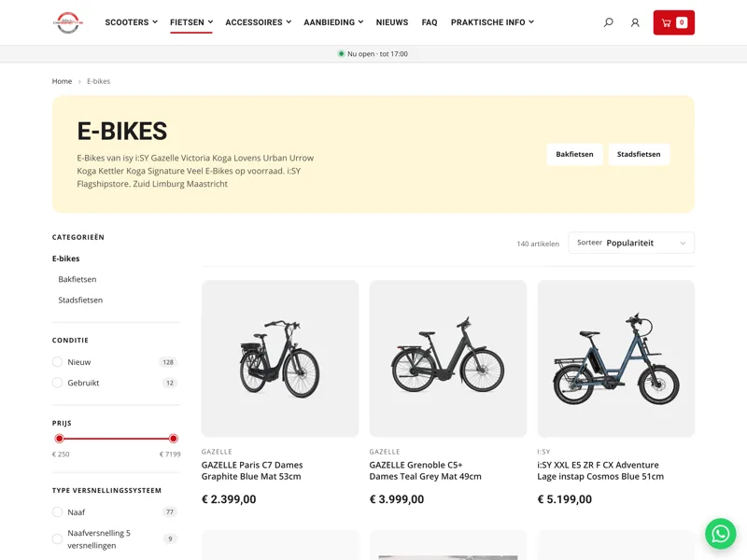The image size is (747, 560).
Task: Click the 128 count badge next to Nieuw
Action: [168, 362]
